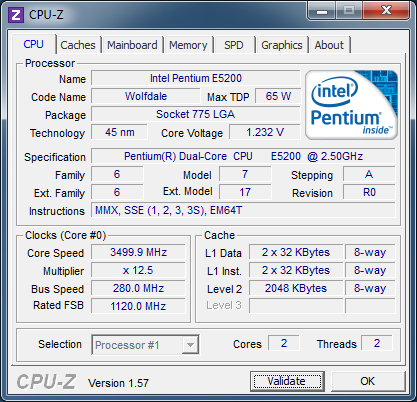Screen dimensions: 417x402
Task: Click the Validate button
Action: (x=287, y=381)
